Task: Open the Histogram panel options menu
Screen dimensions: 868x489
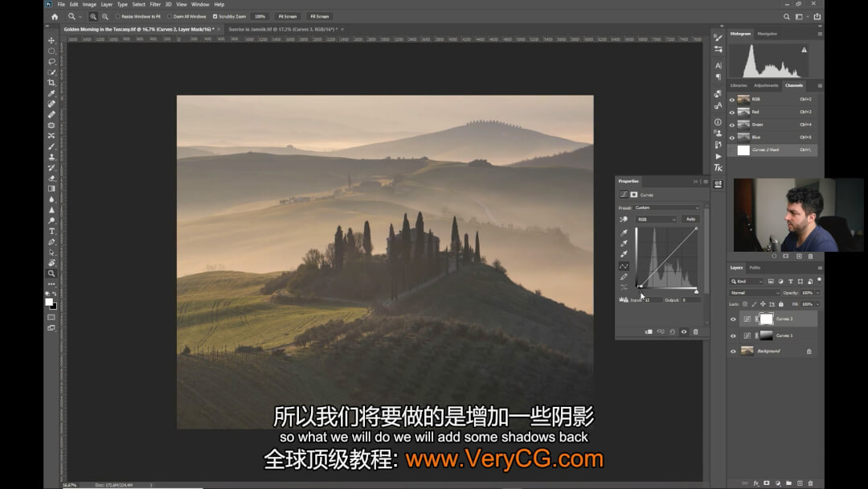Action: click(820, 34)
